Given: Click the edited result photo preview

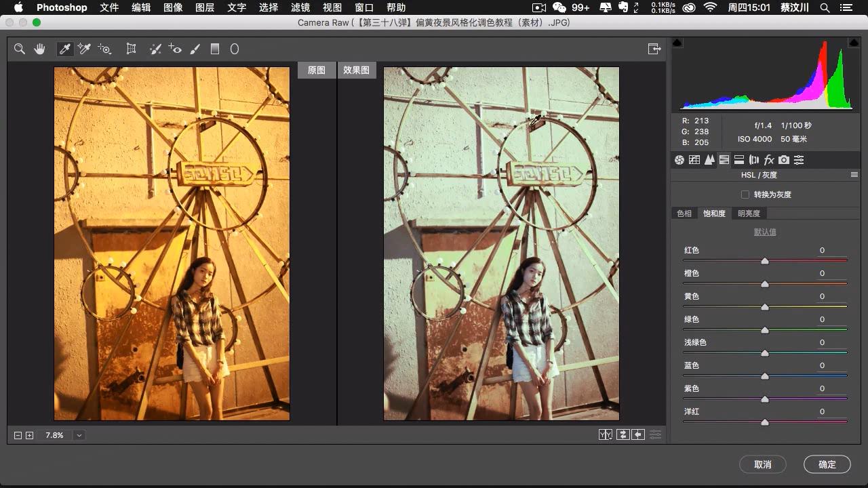Looking at the screenshot, I should (501, 243).
